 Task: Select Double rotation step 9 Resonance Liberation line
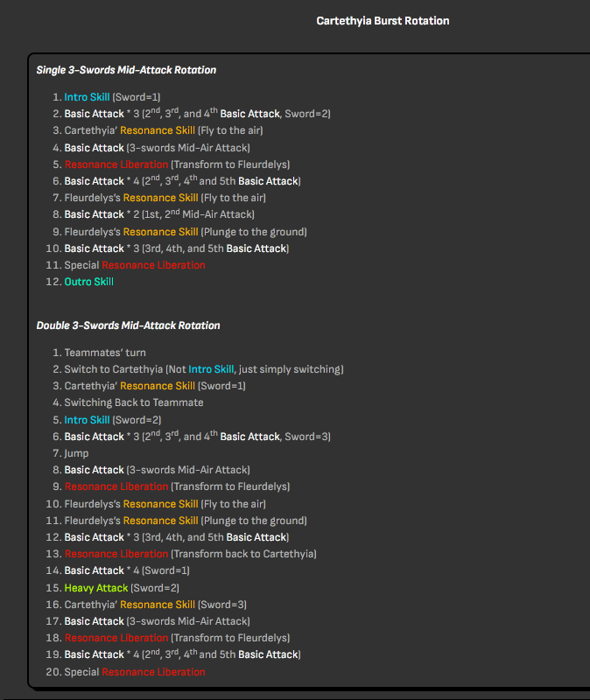178,486
